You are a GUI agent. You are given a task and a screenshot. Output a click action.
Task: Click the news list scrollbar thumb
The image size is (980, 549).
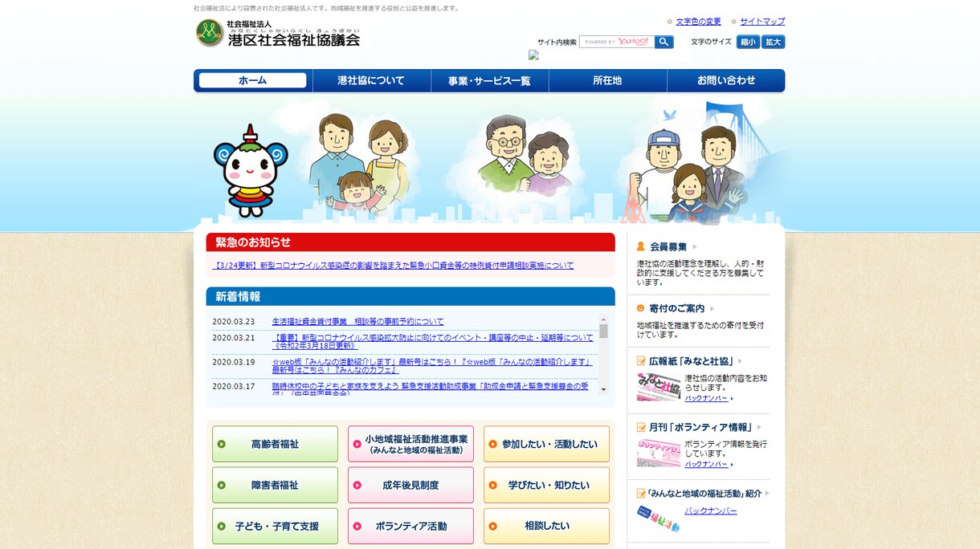click(603, 331)
